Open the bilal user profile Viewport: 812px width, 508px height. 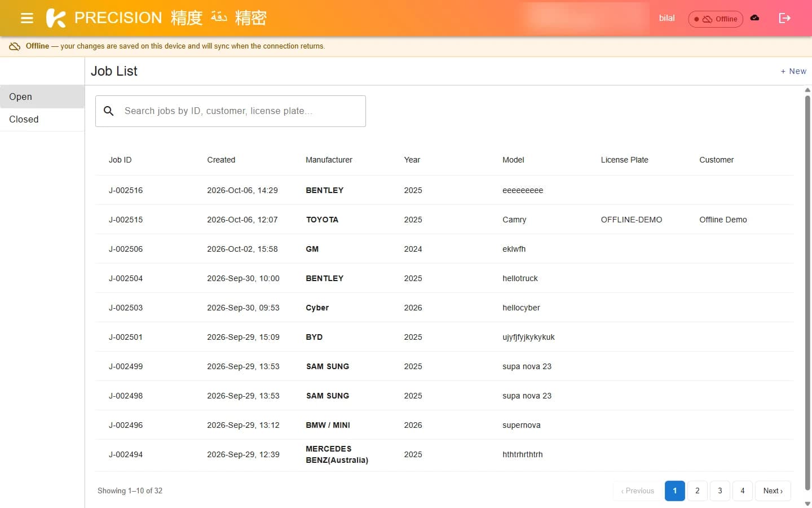click(x=667, y=18)
